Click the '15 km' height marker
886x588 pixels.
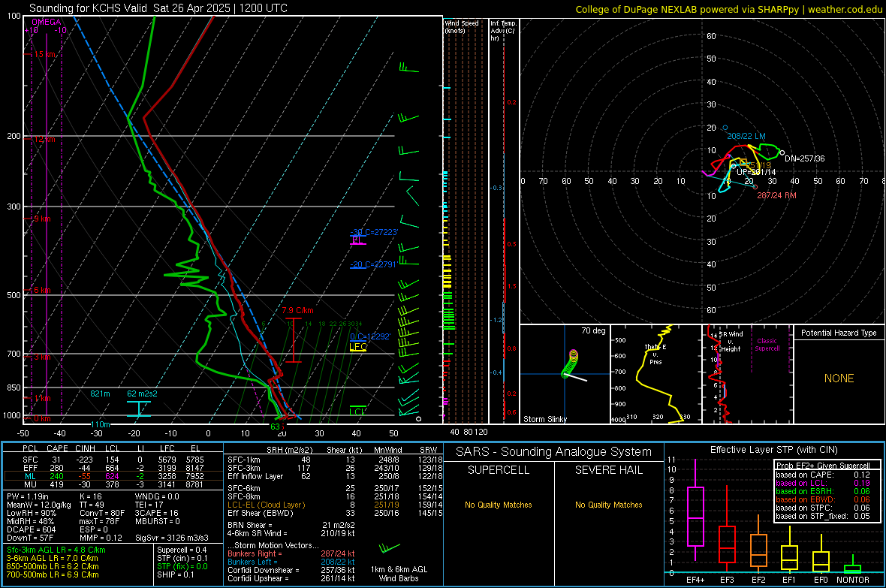[x=45, y=54]
